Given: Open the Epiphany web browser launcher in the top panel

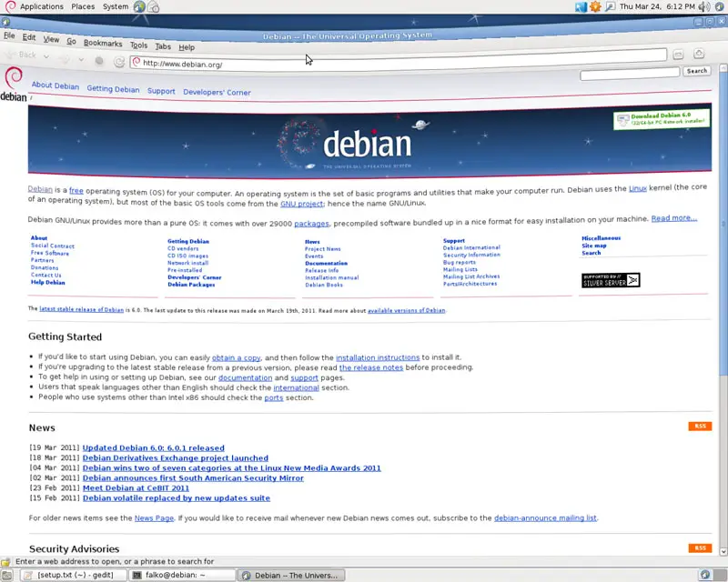Looking at the screenshot, I should 139,6.
